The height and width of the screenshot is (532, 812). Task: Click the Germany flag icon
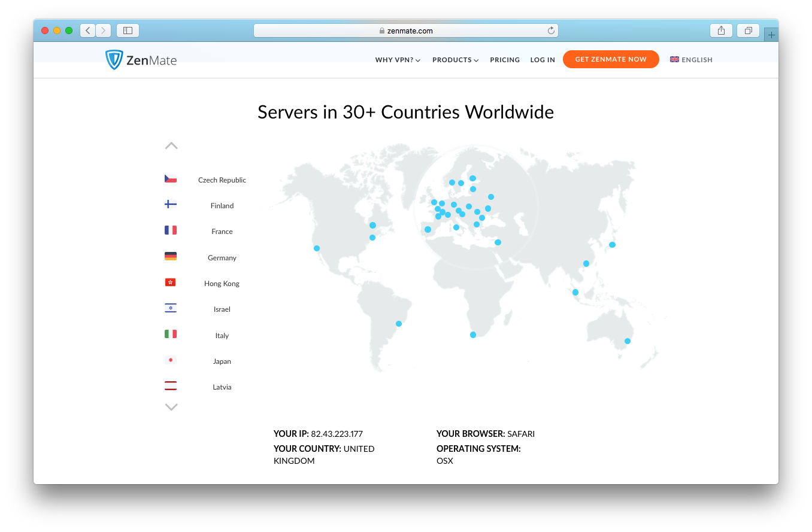[x=171, y=256]
